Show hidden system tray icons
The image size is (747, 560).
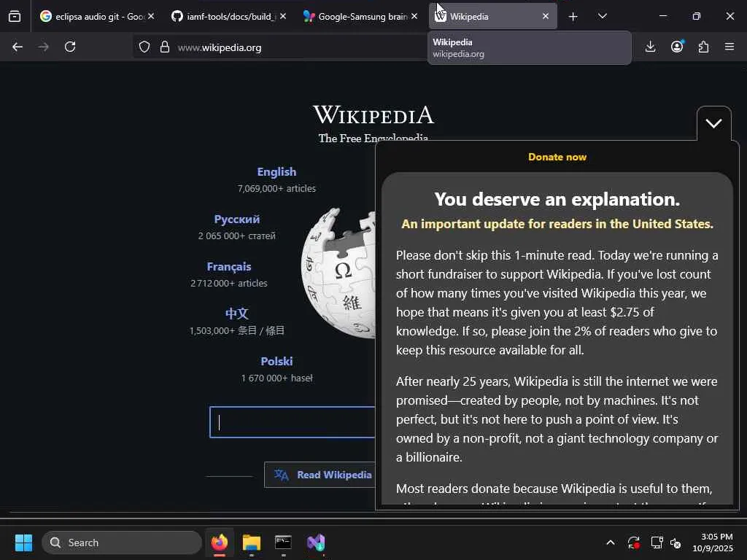(x=611, y=542)
